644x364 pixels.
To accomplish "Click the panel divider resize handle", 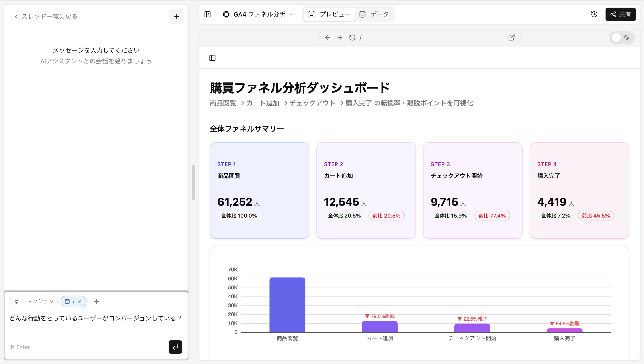I will 193,182.
